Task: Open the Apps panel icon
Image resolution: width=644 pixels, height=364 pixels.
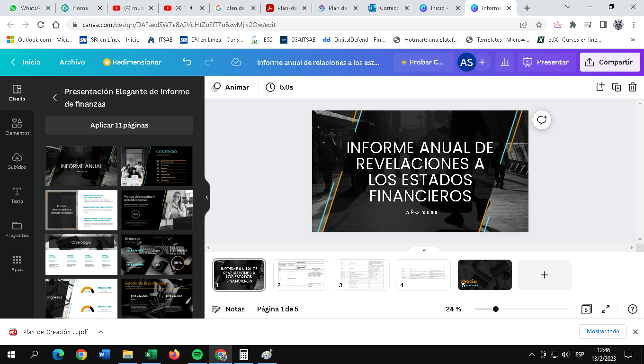Action: [x=17, y=263]
